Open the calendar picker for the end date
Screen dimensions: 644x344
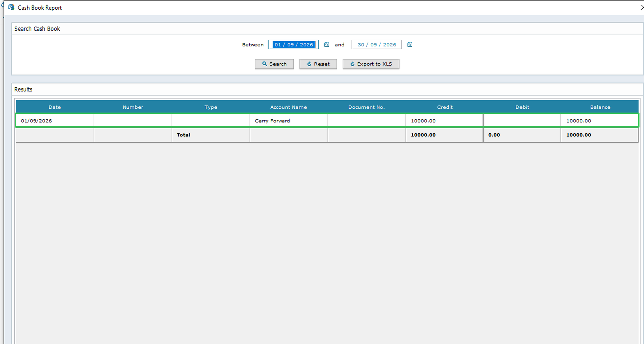(410, 45)
